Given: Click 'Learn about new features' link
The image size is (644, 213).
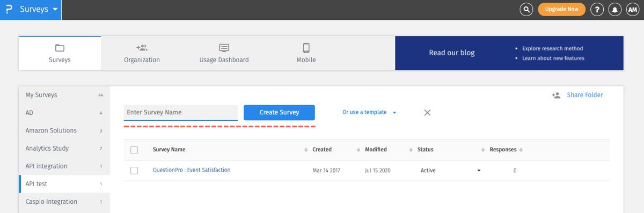Looking at the screenshot, I should [x=553, y=58].
